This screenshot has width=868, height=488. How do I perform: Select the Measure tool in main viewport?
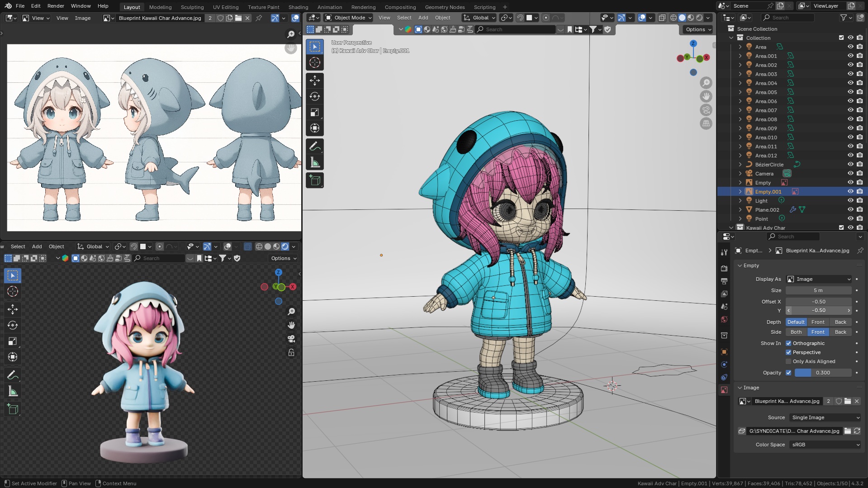click(315, 162)
